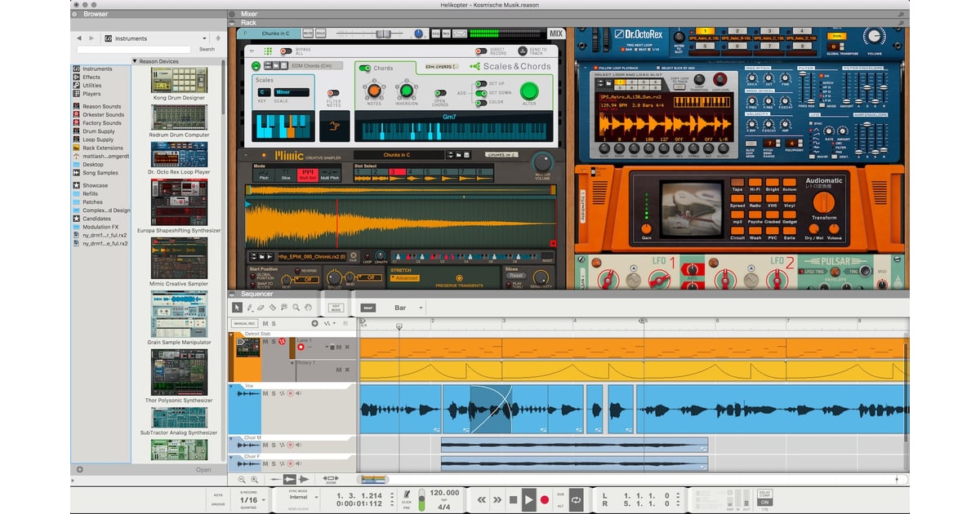This screenshot has width=980, height=514.
Task: Click the Snap button in the sequencer
Action: [368, 308]
